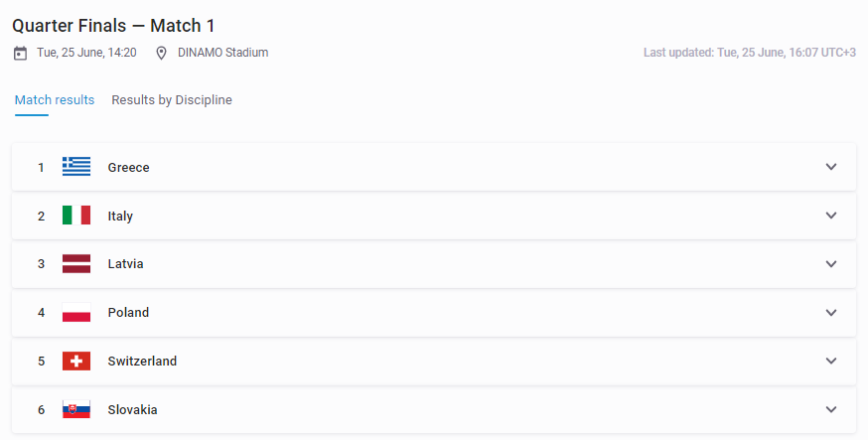This screenshot has height=440, width=868.
Task: Click the Poland flag icon
Action: [76, 312]
